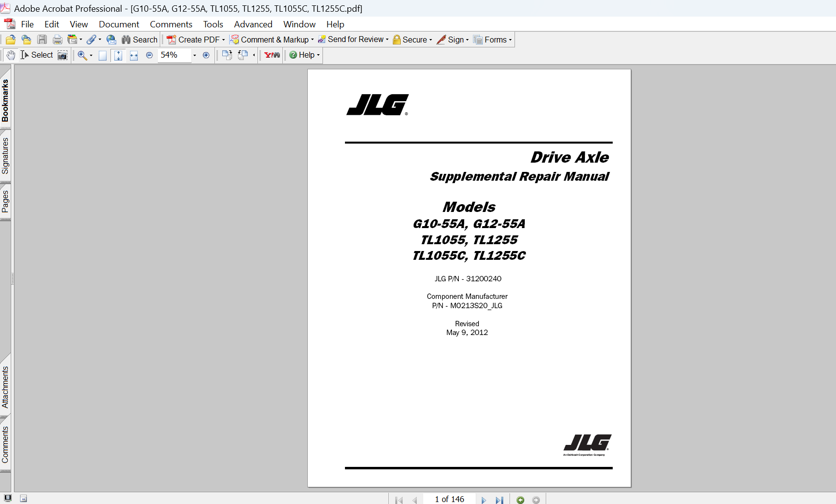Open the Pages side panel tab
Screen dimensions: 836x504
5,201
